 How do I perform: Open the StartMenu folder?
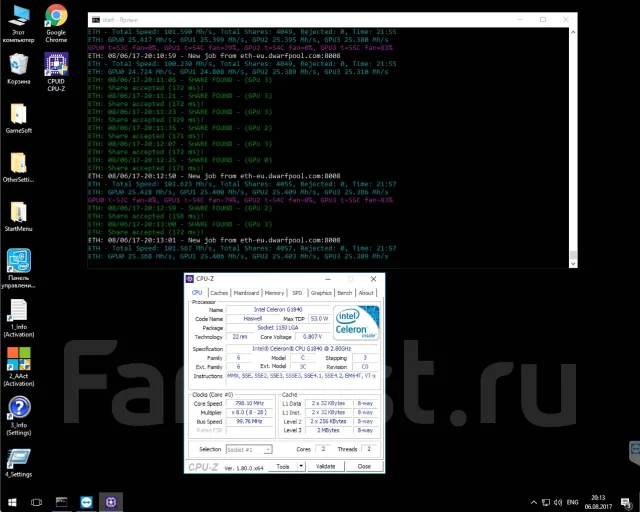click(x=18, y=216)
